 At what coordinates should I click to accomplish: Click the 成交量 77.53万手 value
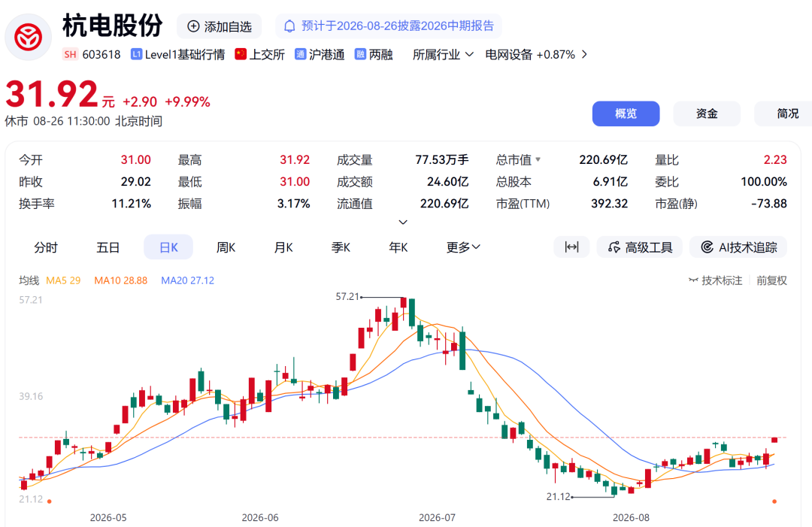[442, 160]
